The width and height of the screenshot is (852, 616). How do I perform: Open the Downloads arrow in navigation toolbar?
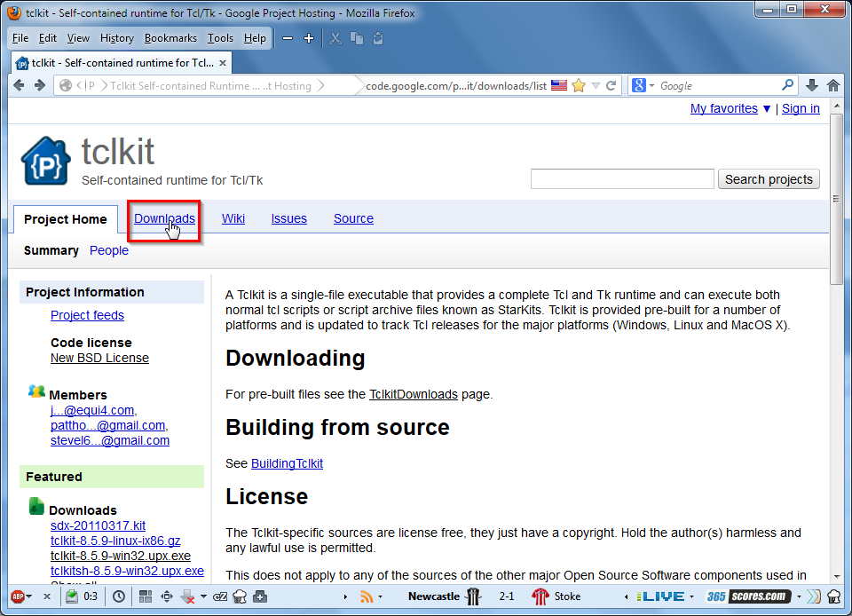(x=811, y=85)
